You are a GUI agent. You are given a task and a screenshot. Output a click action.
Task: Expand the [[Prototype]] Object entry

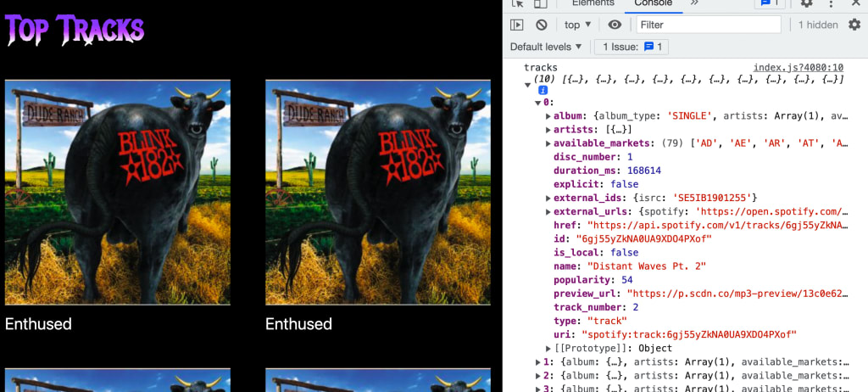pyautogui.click(x=548, y=348)
